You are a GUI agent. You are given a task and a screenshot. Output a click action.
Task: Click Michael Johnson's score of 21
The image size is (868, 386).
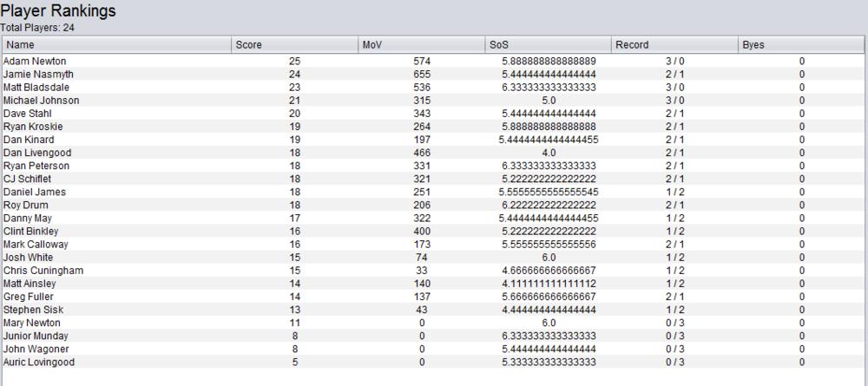294,101
